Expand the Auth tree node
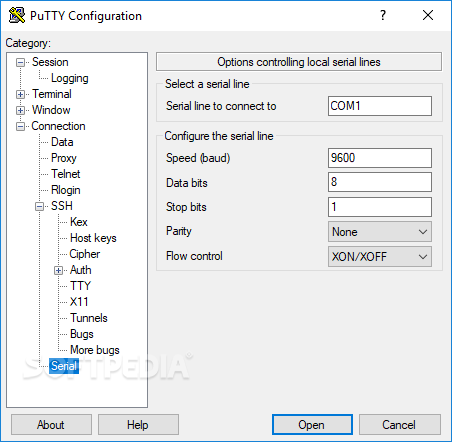 (58, 270)
